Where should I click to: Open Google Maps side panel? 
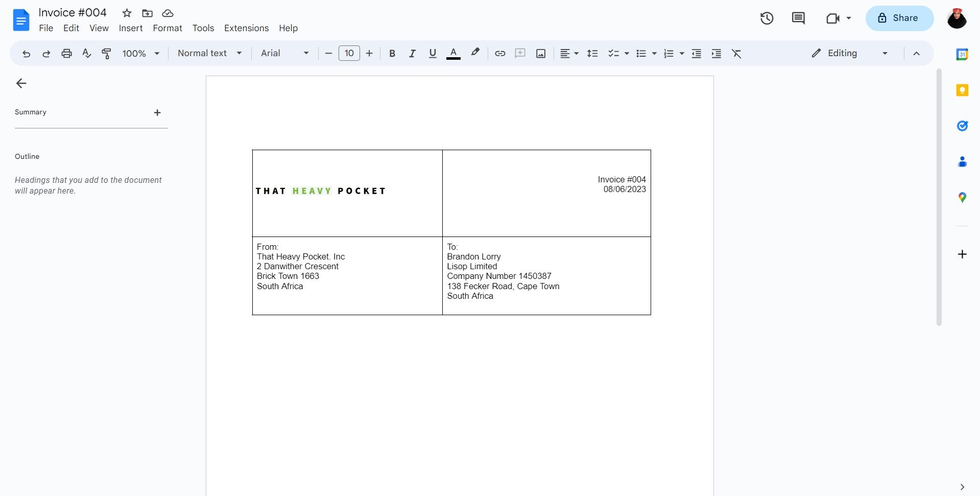coord(962,197)
